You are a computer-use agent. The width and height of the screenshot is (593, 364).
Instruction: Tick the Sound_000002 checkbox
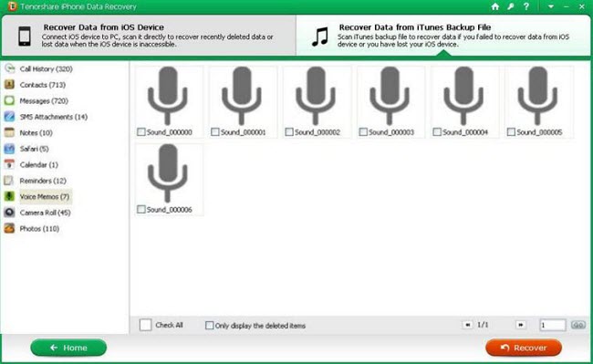(x=289, y=132)
